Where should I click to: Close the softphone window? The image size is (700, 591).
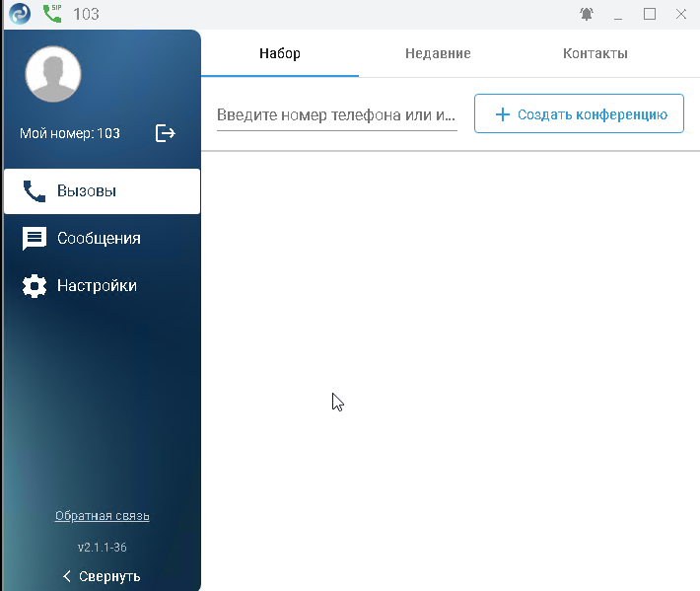[x=681, y=14]
